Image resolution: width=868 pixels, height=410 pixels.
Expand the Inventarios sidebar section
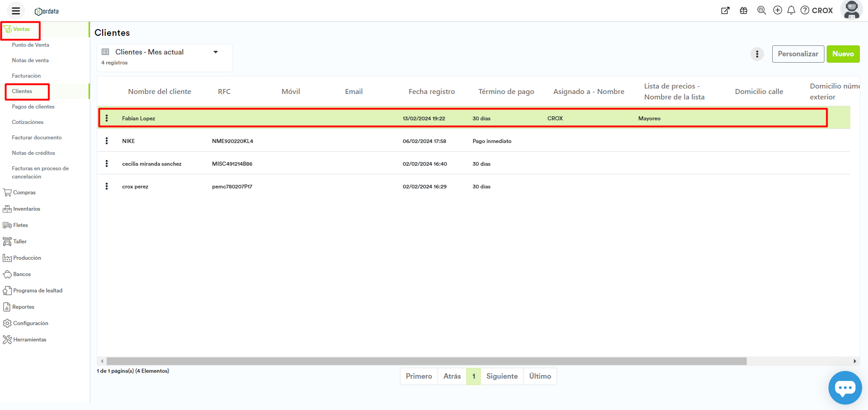[x=26, y=209]
